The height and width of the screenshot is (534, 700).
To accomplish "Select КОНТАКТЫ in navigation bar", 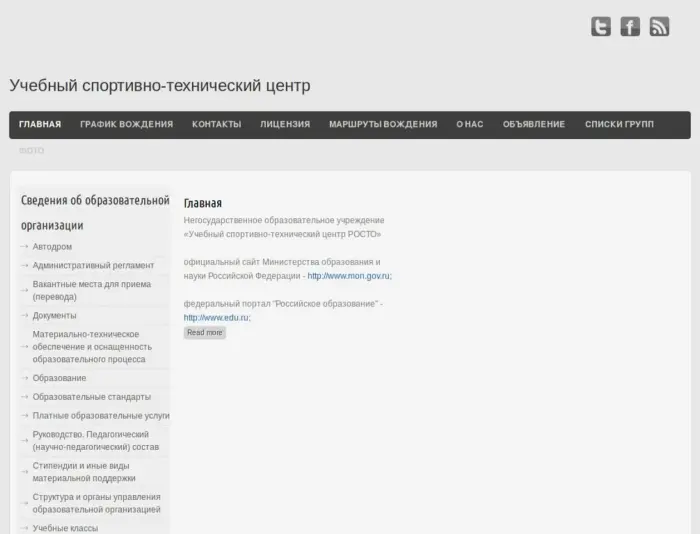I will pos(216,125).
